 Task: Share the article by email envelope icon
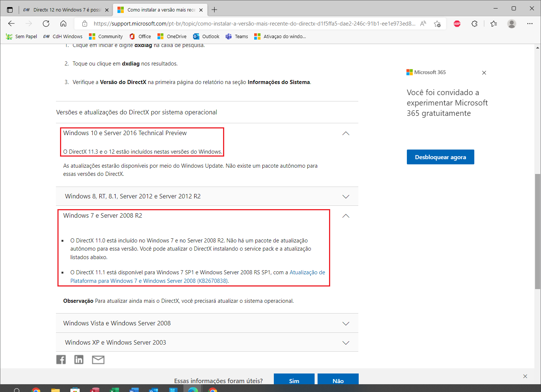pos(98,359)
